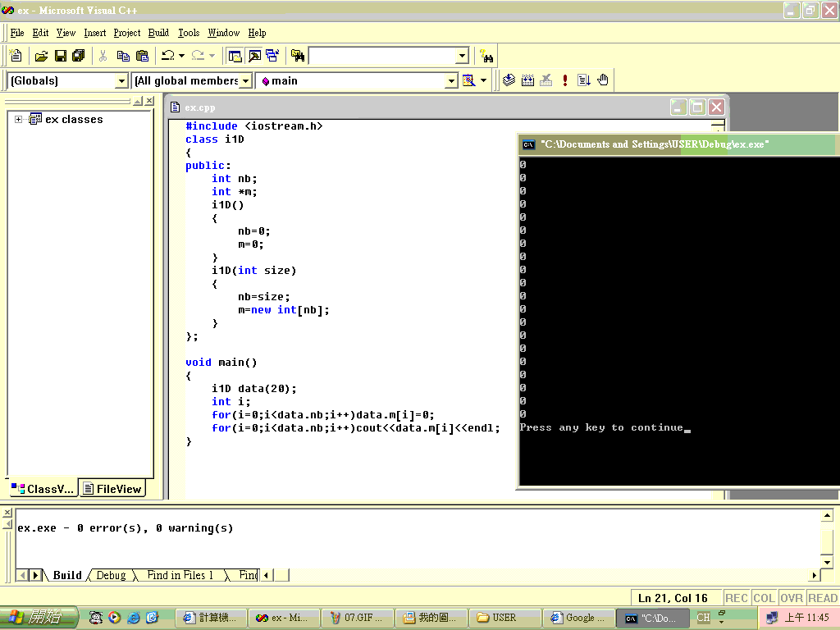The image size is (840, 630).
Task: Select the Debug output tab
Action: [111, 575]
